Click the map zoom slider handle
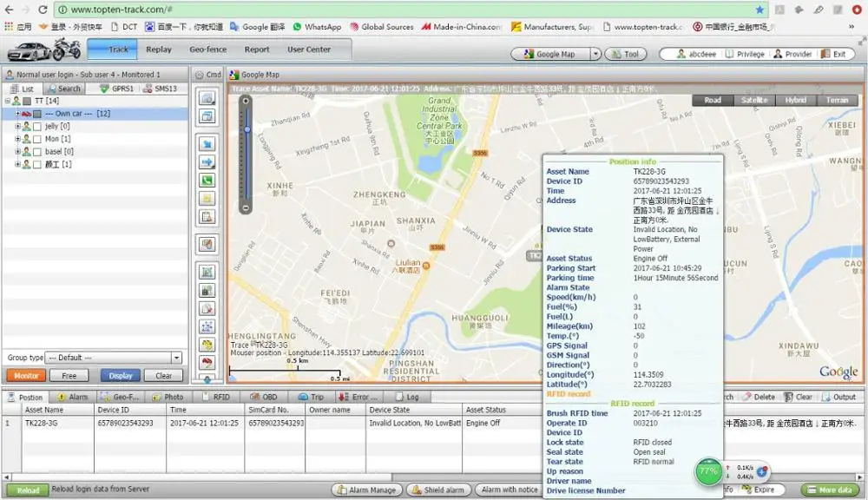 tap(247, 130)
